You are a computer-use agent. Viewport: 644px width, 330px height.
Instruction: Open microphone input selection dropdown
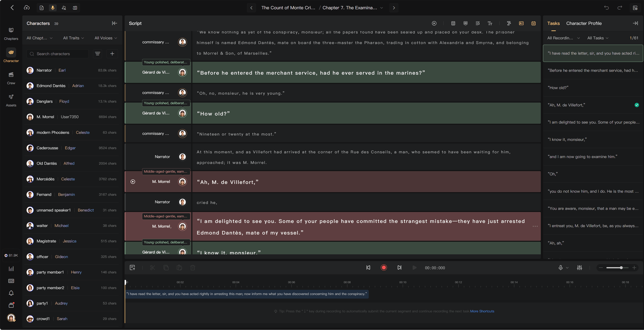pos(563,268)
